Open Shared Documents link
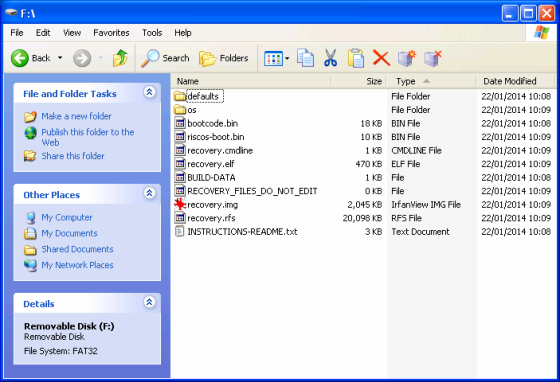 (77, 249)
